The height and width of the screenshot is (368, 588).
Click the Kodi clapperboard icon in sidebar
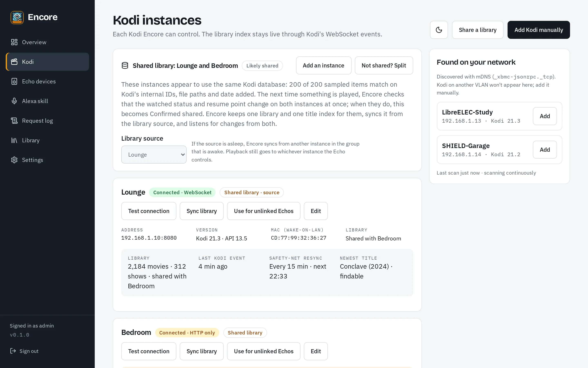(x=14, y=62)
